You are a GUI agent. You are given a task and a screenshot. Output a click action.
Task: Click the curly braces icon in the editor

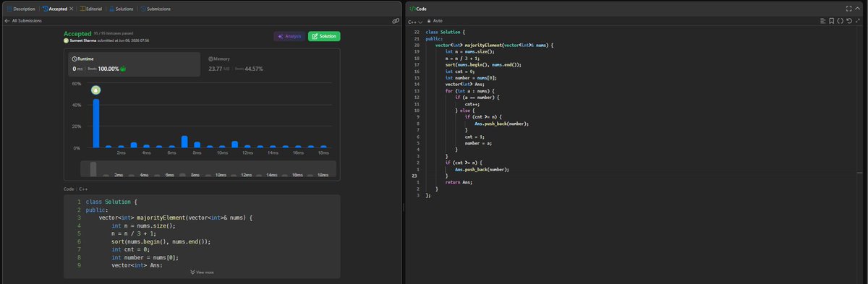(x=841, y=21)
